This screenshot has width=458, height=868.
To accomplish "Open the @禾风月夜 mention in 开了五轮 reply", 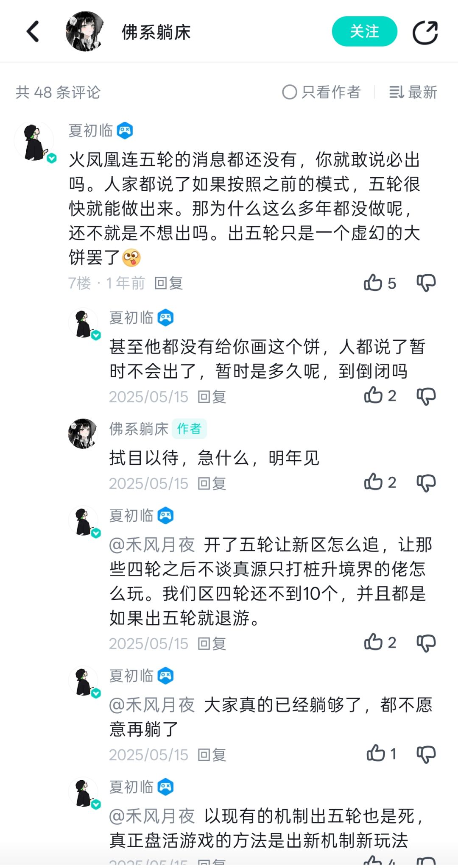I will [x=152, y=545].
